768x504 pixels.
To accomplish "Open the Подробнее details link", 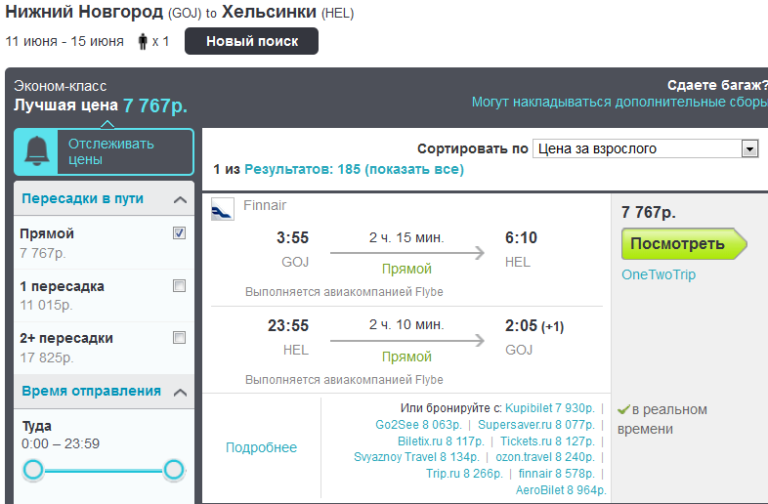I will pos(261,448).
